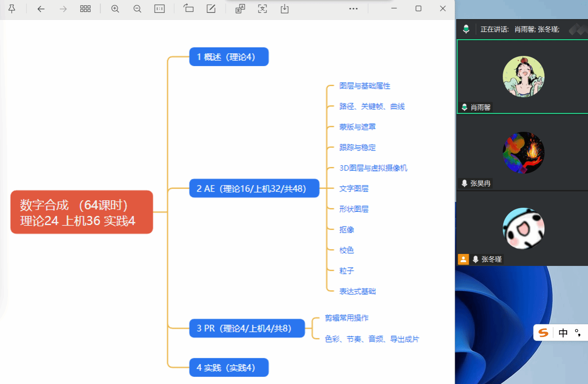Pin the image viewer window on top
This screenshot has height=384, width=588.
coord(12,9)
